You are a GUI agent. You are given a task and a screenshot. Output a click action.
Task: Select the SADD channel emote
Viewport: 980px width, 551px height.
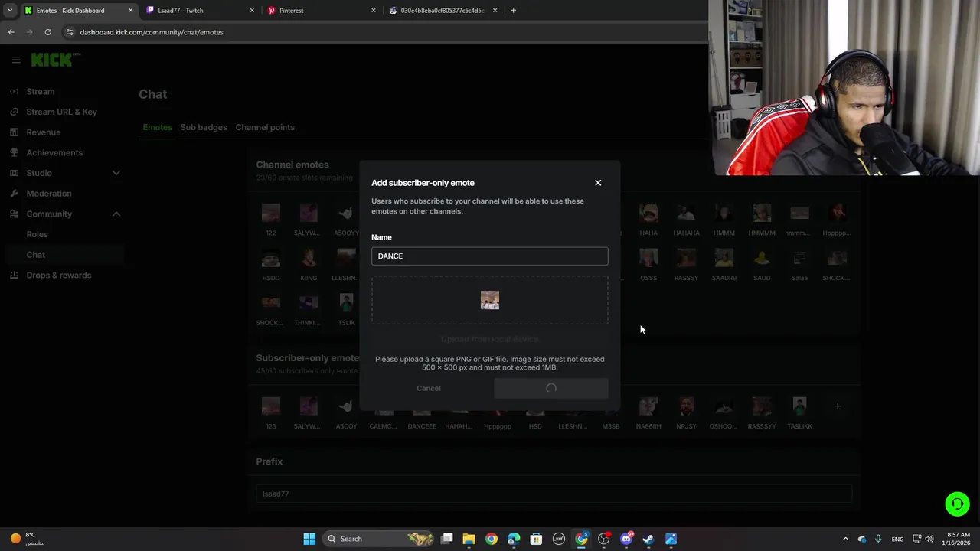762,258
